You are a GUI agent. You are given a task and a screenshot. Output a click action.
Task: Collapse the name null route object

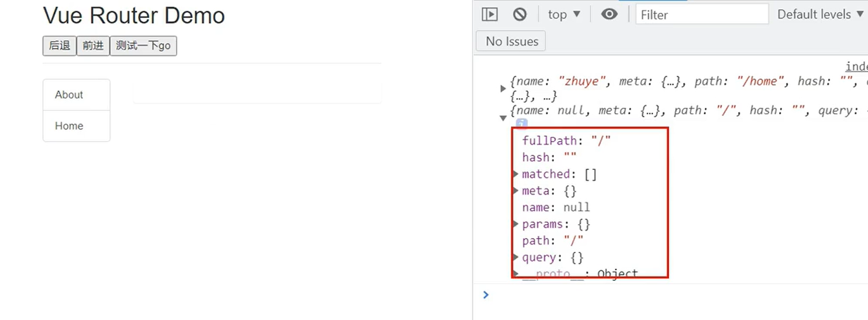(x=503, y=118)
